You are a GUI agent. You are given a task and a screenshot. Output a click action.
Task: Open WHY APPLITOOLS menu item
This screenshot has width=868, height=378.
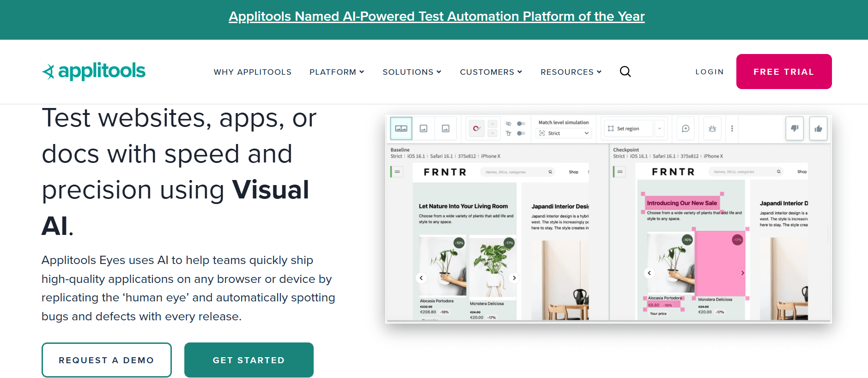coord(252,72)
